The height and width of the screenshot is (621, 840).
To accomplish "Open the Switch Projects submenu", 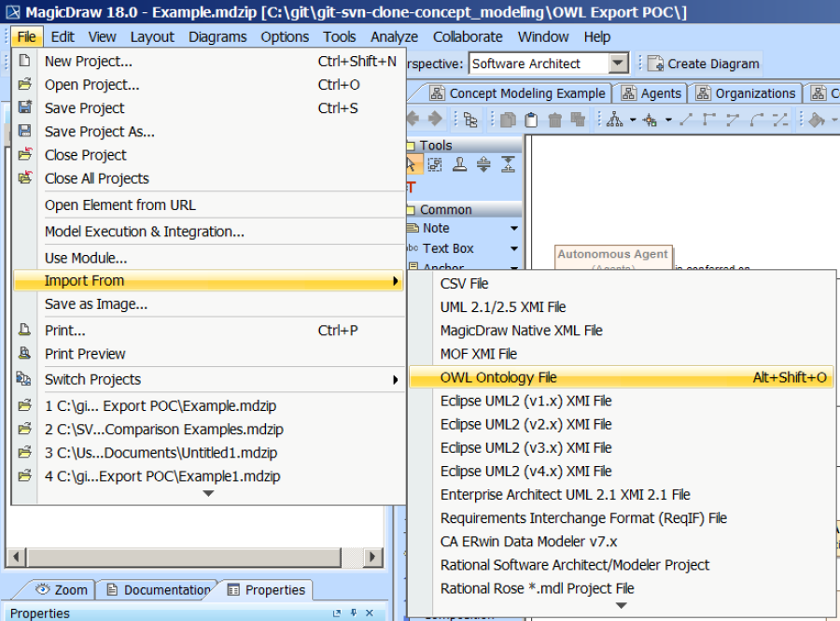I will (208, 379).
